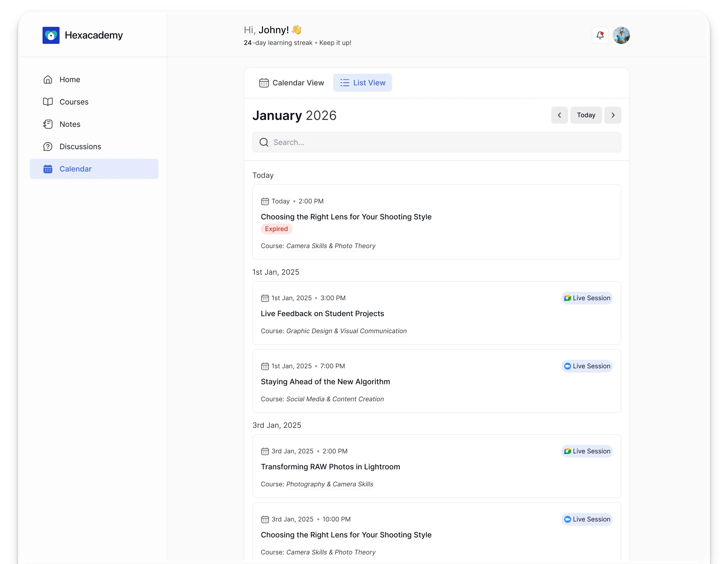Click Live Session badge for 10:00 PM event
Screen dimensions: 728x564
point(587,519)
